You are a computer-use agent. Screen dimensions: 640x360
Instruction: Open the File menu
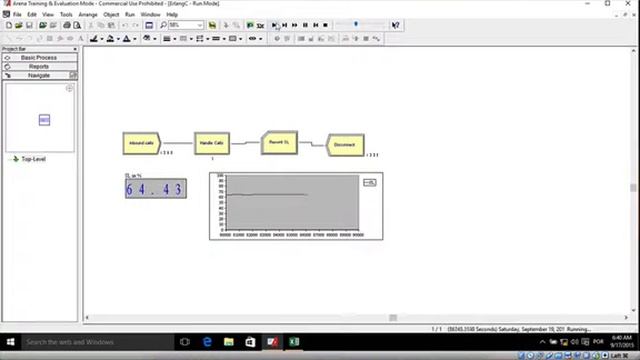click(x=17, y=15)
